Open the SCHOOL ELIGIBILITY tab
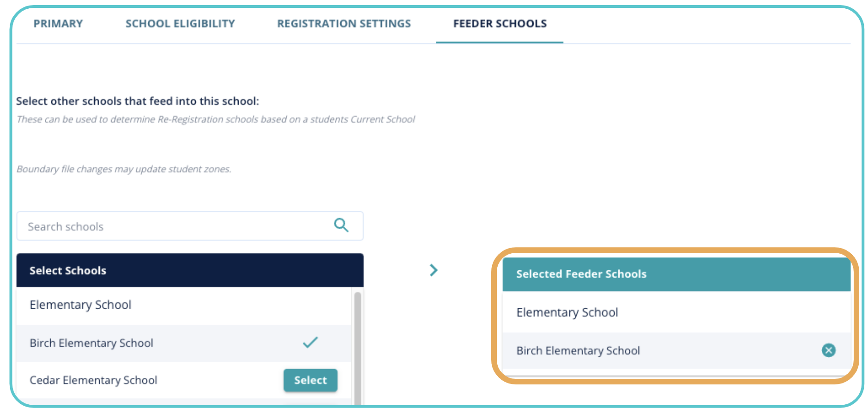 pos(180,24)
